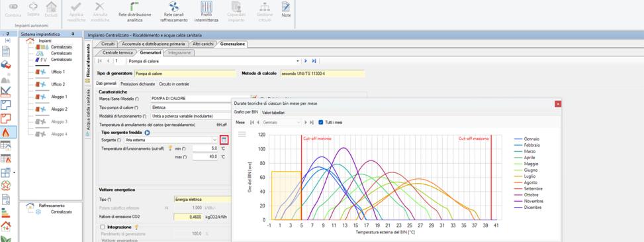This screenshot has width=644, height=242.
Task: Open Prestazioni dichiarate sub-tab
Action: [x=138, y=84]
